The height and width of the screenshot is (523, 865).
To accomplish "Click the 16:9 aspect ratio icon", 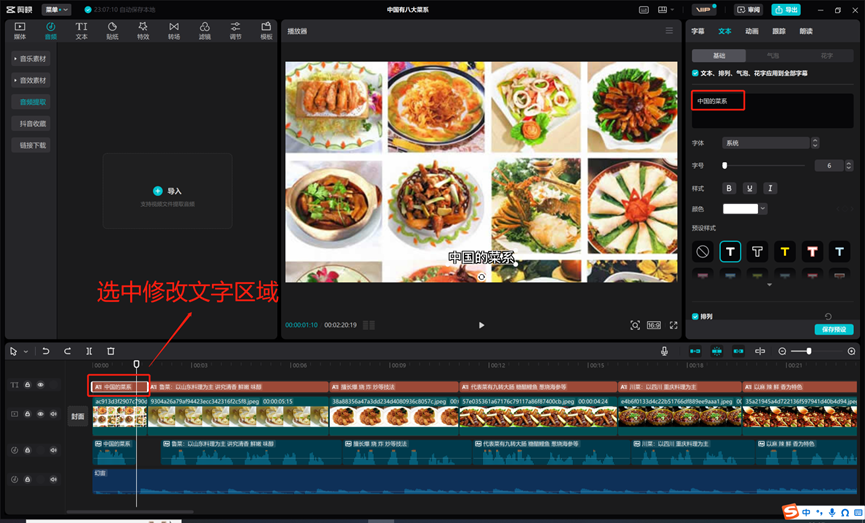I will pyautogui.click(x=654, y=325).
